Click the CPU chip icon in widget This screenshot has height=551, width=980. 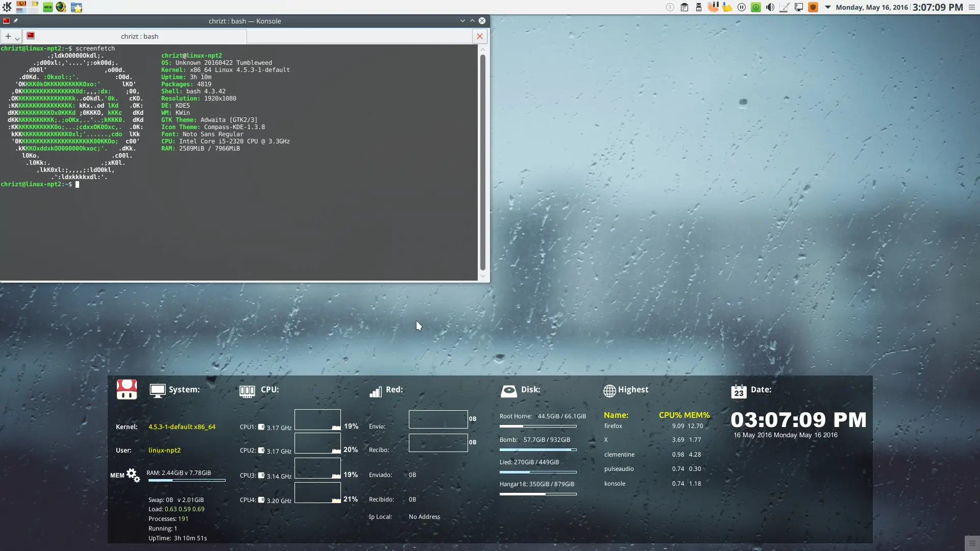[247, 391]
